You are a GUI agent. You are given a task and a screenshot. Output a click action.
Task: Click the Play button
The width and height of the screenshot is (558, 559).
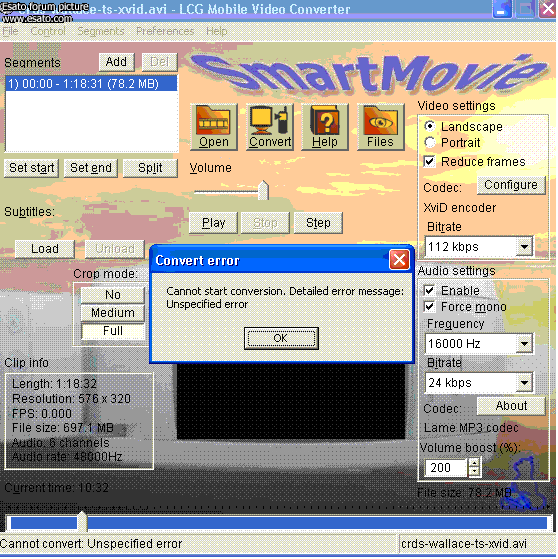pos(213,223)
